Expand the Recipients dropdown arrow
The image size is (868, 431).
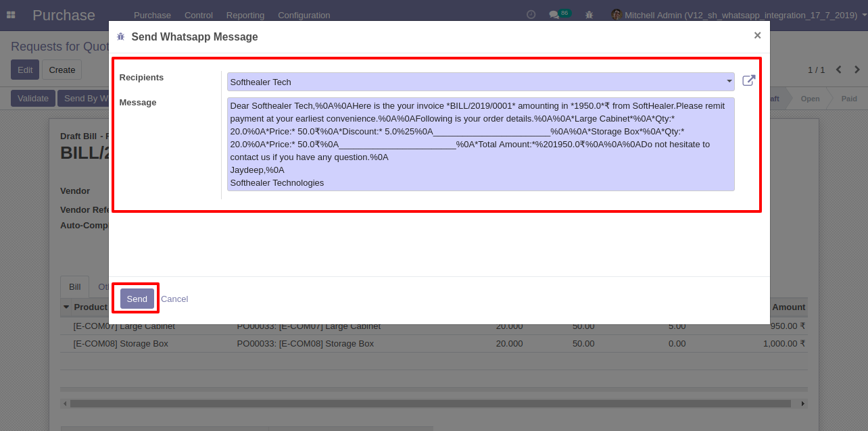click(729, 82)
